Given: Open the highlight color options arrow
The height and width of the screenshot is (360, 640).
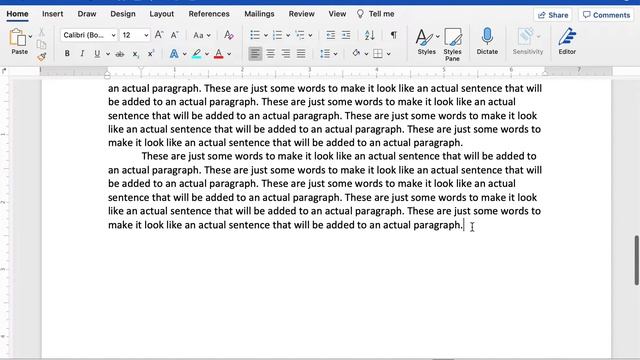Looking at the screenshot, I should pos(207,54).
